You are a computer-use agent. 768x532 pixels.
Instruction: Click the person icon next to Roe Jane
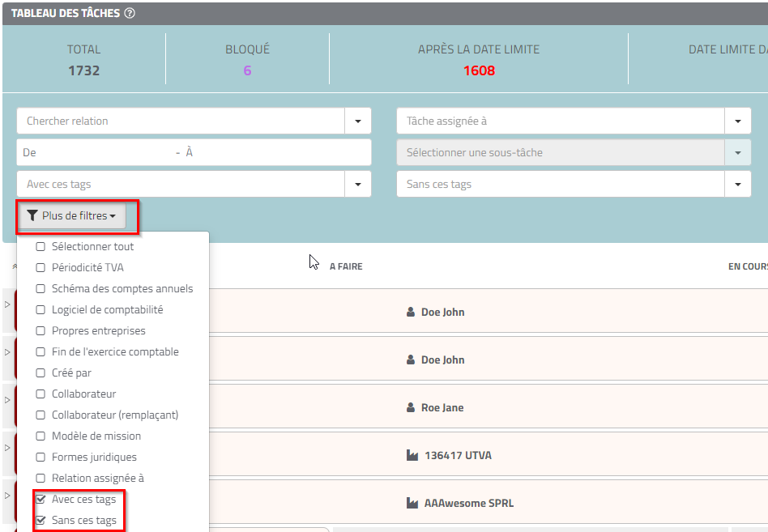click(411, 408)
